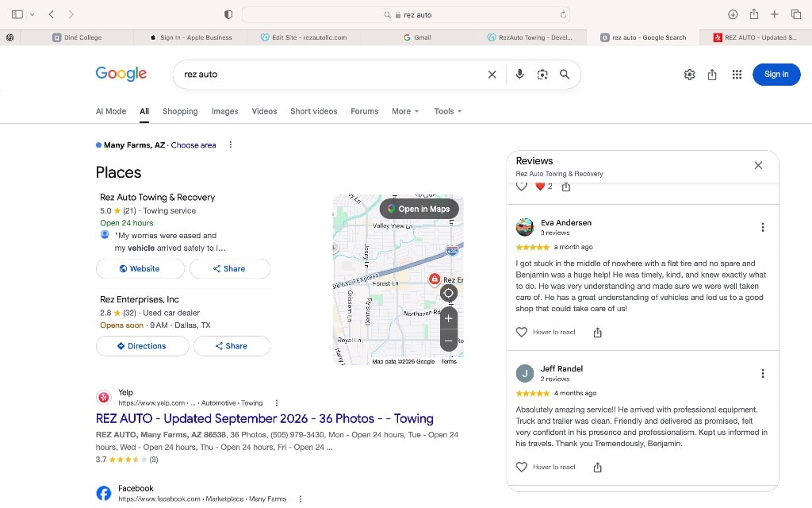Screen dimensions: 812x508
Task: Switch to the REZ AUTO - Updated S... tab
Action: pyautogui.click(x=756, y=37)
